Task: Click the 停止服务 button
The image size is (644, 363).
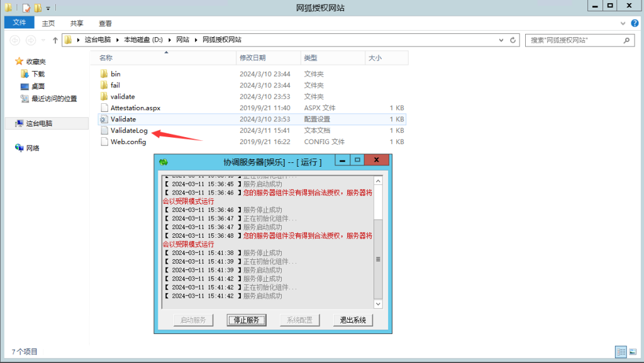Action: [247, 320]
